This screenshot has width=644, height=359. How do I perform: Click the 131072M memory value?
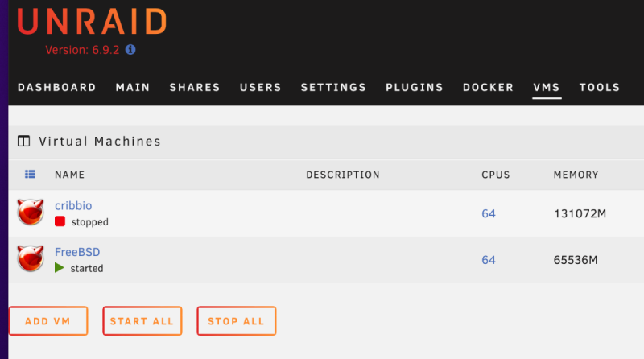point(580,213)
